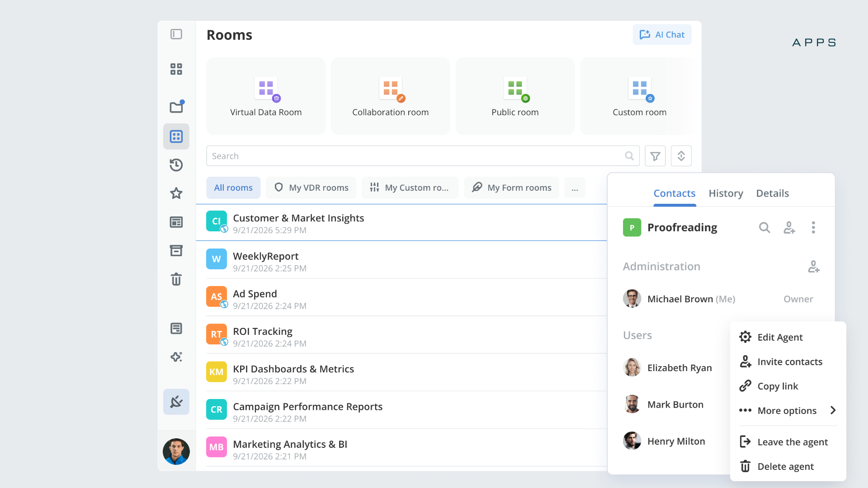Open the filter options icon
The height and width of the screenshot is (488, 868).
pos(655,156)
